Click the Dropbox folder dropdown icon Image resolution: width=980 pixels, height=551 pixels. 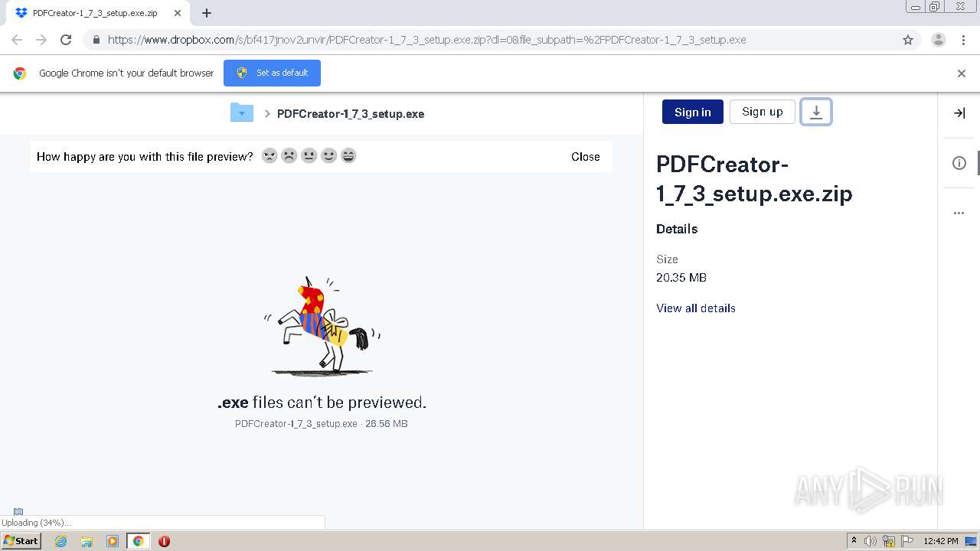click(241, 113)
